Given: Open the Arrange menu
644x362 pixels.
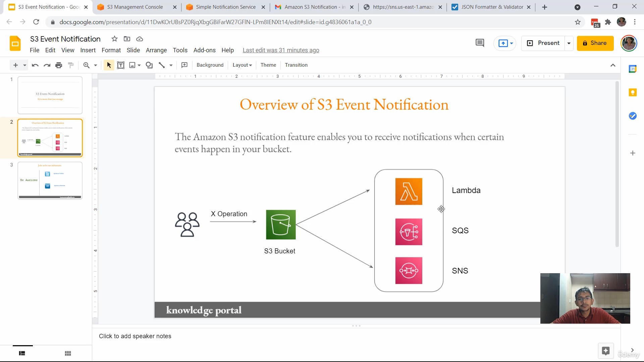Looking at the screenshot, I should (156, 50).
